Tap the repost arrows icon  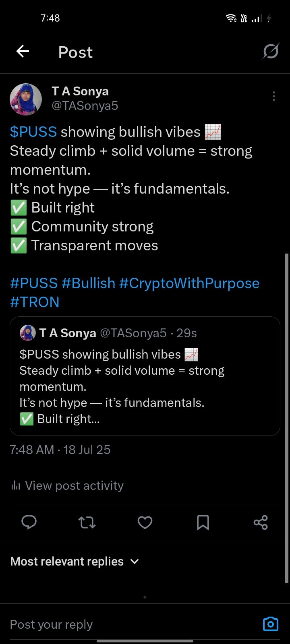pyautogui.click(x=87, y=522)
